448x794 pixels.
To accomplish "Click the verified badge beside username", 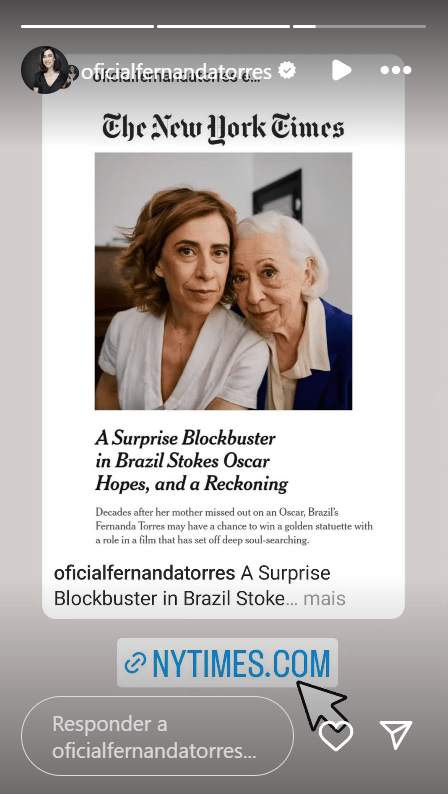I will pos(288,71).
